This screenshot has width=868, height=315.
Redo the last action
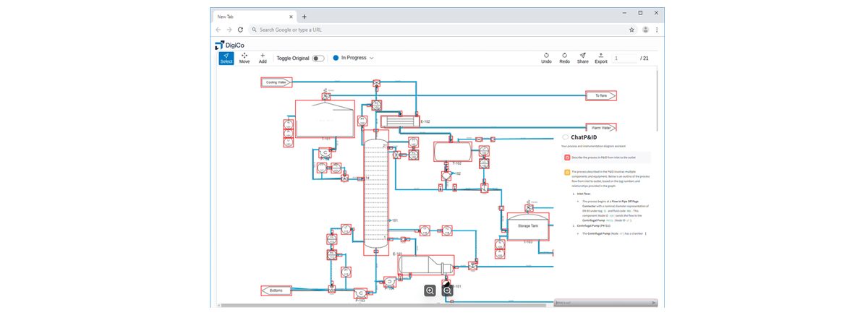tap(564, 58)
